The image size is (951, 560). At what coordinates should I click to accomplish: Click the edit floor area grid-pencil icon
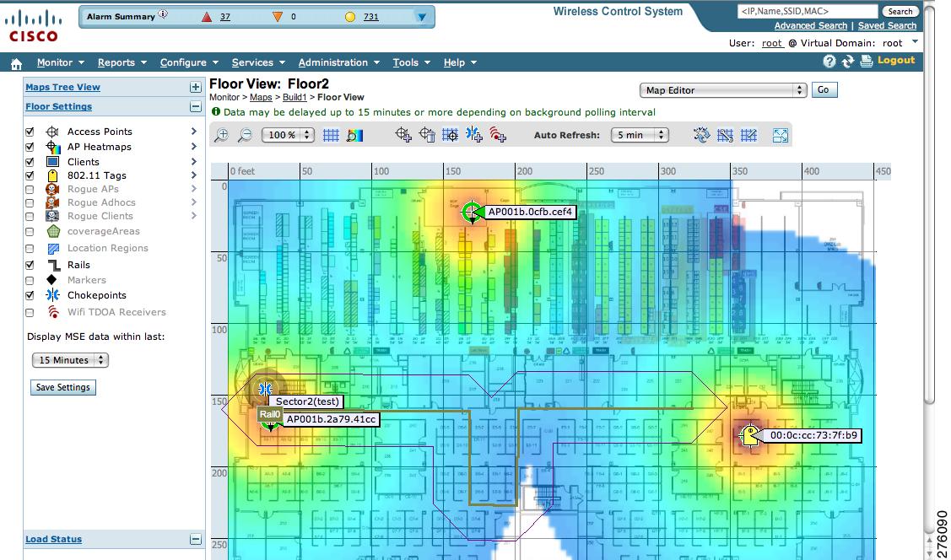pyautogui.click(x=749, y=135)
